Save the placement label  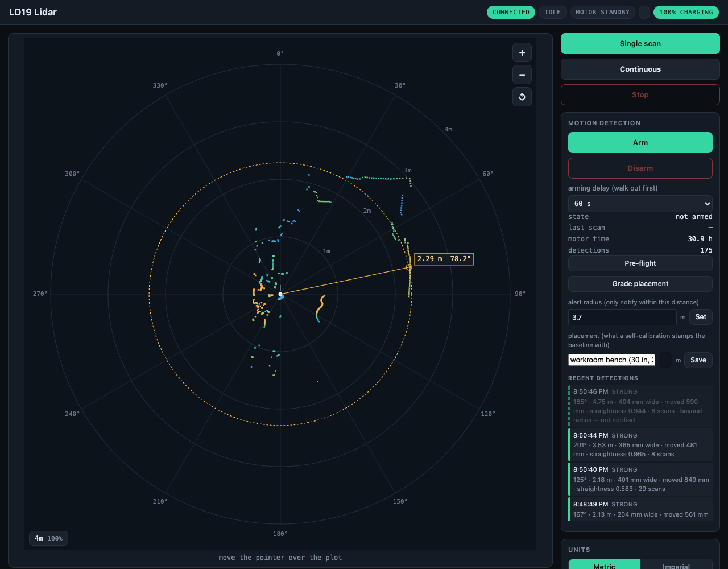(698, 360)
